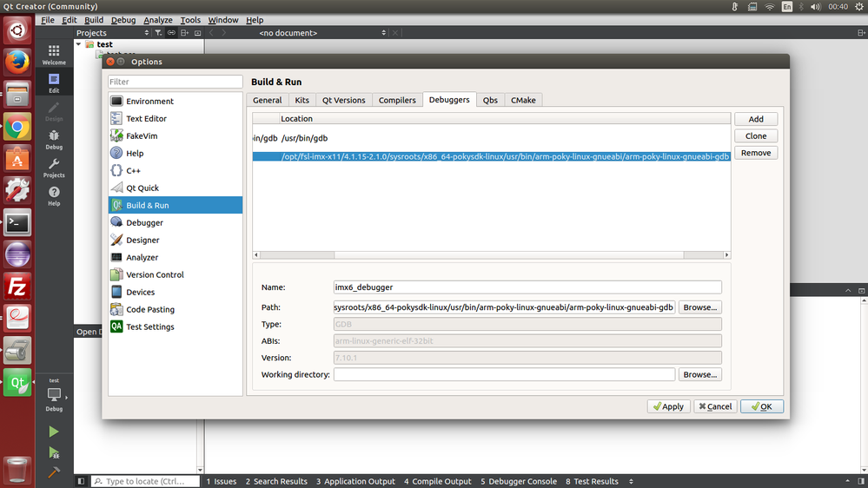
Task: Launch Google Chrome from the dock
Action: pos(17,128)
